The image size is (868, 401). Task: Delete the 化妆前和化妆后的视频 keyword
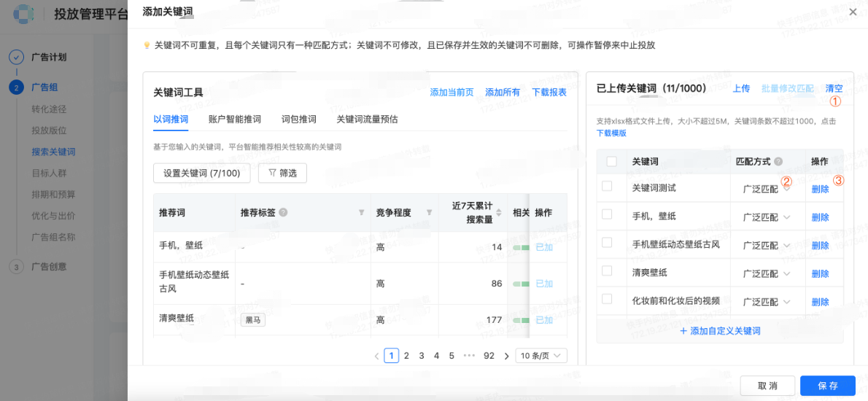pos(821,302)
